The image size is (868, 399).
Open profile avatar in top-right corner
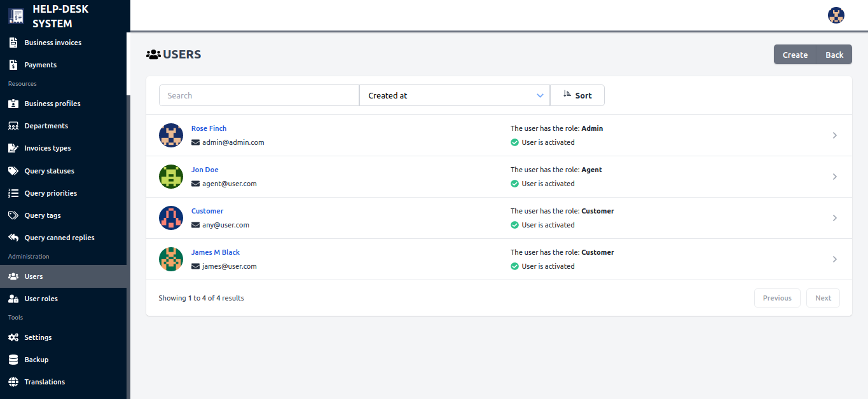coord(836,15)
